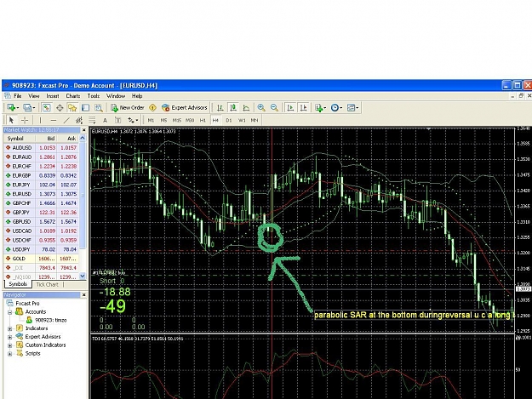The image size is (532, 399).
Task: Select the text label tool
Action: [117, 120]
